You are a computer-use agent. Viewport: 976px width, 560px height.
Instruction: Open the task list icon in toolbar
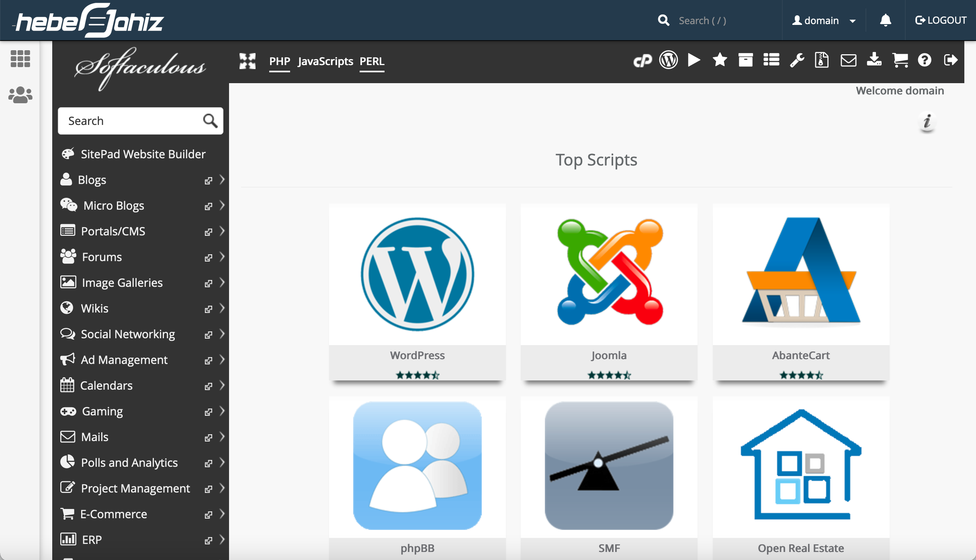(771, 60)
